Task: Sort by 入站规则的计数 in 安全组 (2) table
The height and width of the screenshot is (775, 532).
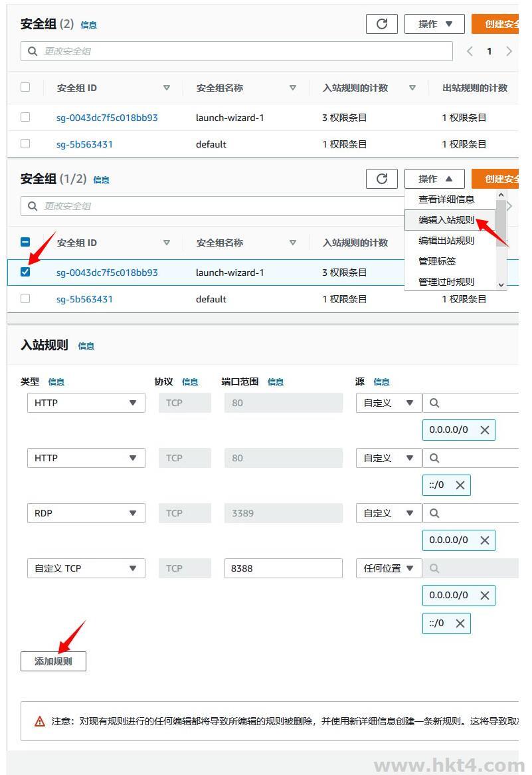Action: coord(412,88)
